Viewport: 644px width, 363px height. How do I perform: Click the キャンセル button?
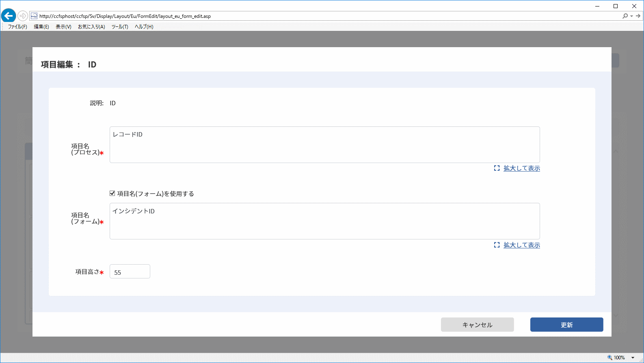(x=478, y=325)
